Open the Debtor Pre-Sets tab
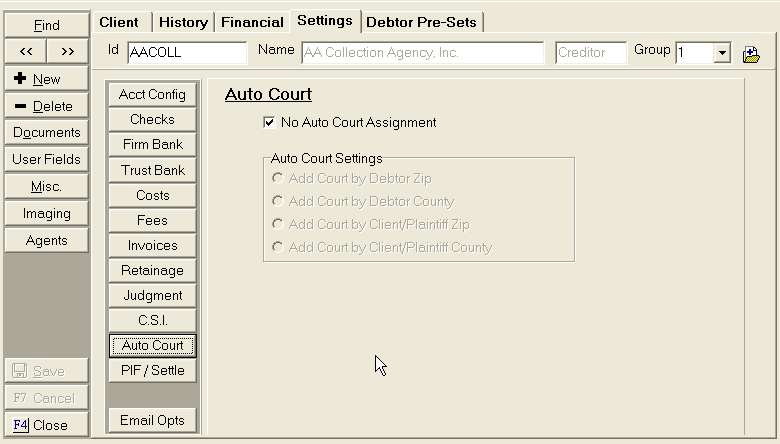The width and height of the screenshot is (780, 444). 421,22
